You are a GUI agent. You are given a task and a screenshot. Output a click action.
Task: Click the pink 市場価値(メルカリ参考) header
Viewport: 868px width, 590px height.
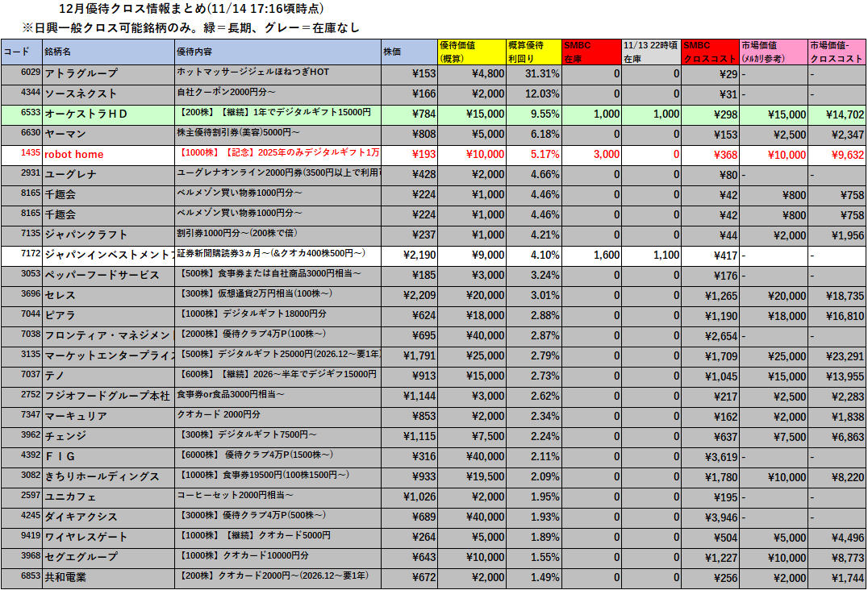tap(774, 52)
